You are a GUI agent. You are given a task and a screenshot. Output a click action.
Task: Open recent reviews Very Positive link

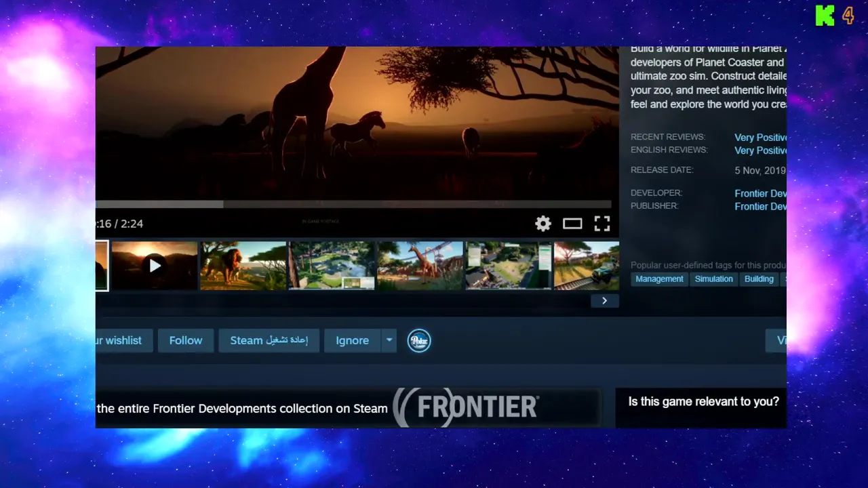pos(760,138)
